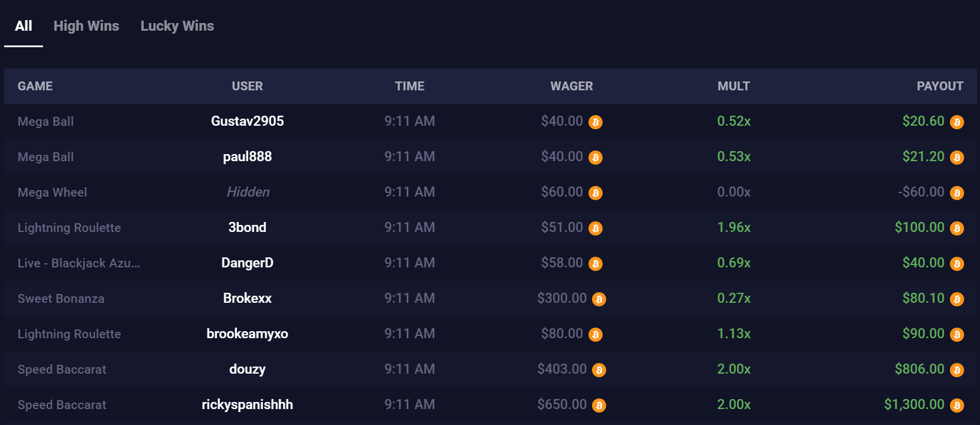Screen dimensions: 980x425
Task: Click Bitcoin icon beside $806.00 payout
Action: point(957,370)
